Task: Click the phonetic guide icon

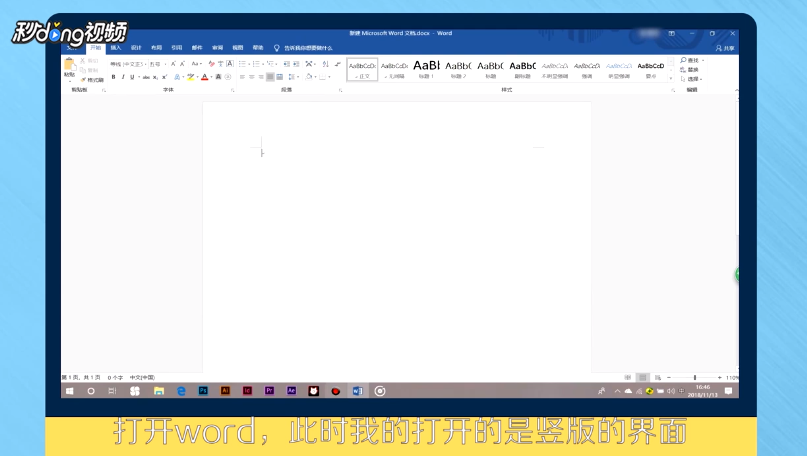Action: 221,64
